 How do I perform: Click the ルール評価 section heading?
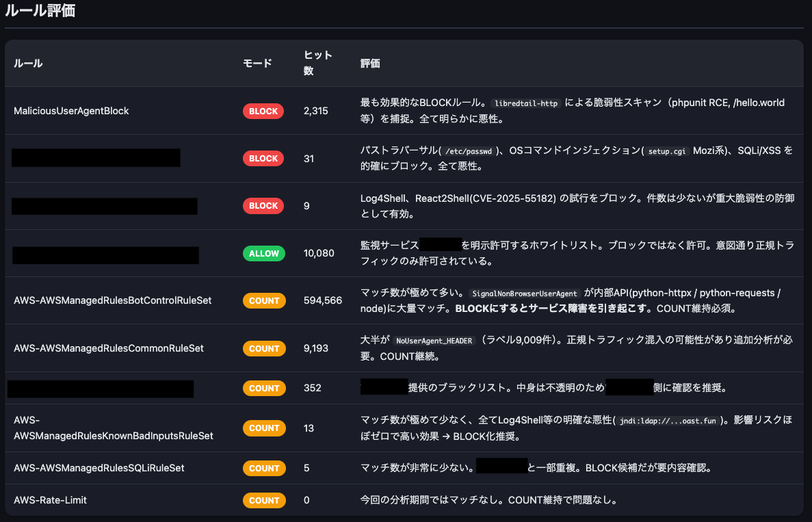click(40, 10)
